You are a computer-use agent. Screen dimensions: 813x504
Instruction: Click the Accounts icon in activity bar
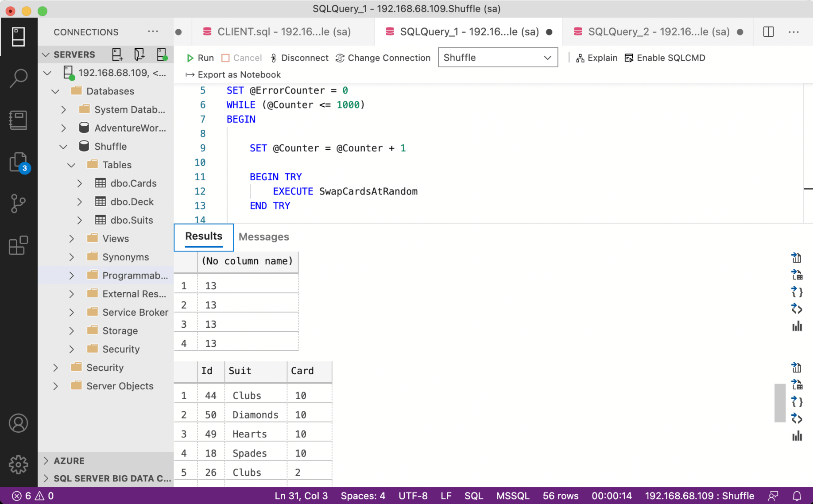pos(18,423)
